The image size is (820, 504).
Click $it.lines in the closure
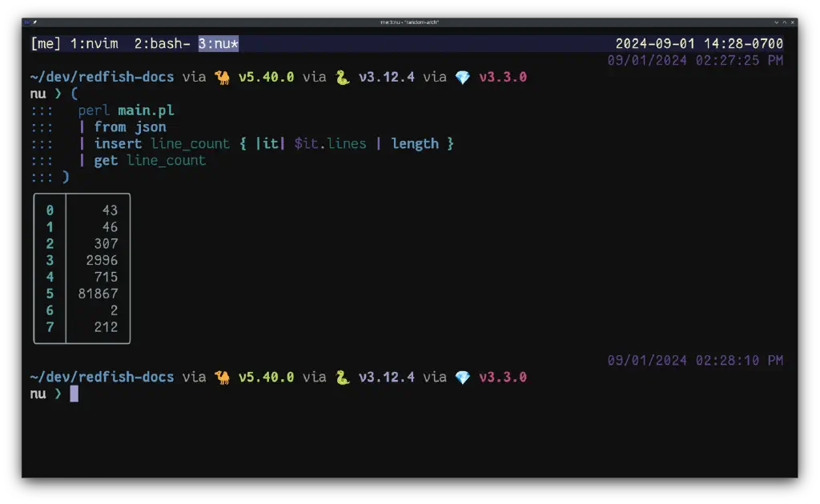tap(330, 144)
